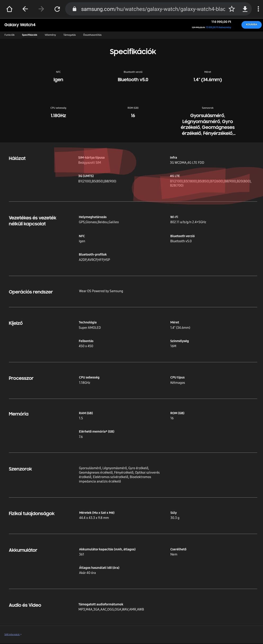Go back with the left arrow

tap(25, 9)
